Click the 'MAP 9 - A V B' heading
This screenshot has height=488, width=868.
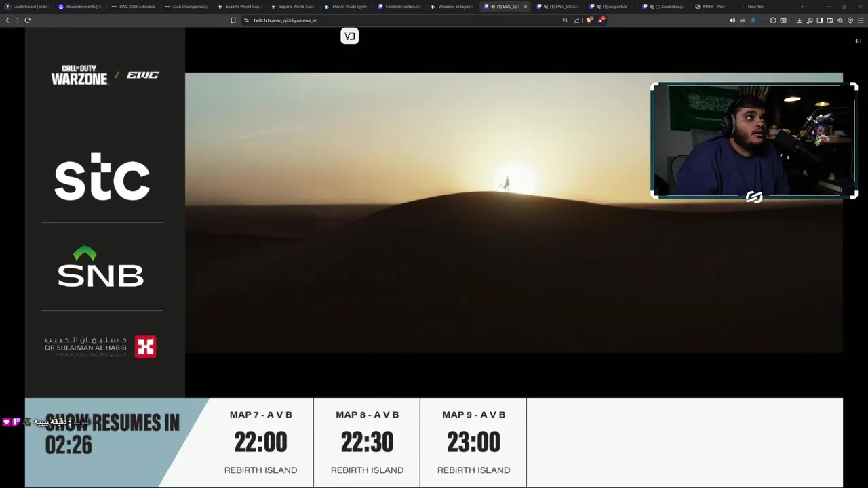(x=473, y=415)
